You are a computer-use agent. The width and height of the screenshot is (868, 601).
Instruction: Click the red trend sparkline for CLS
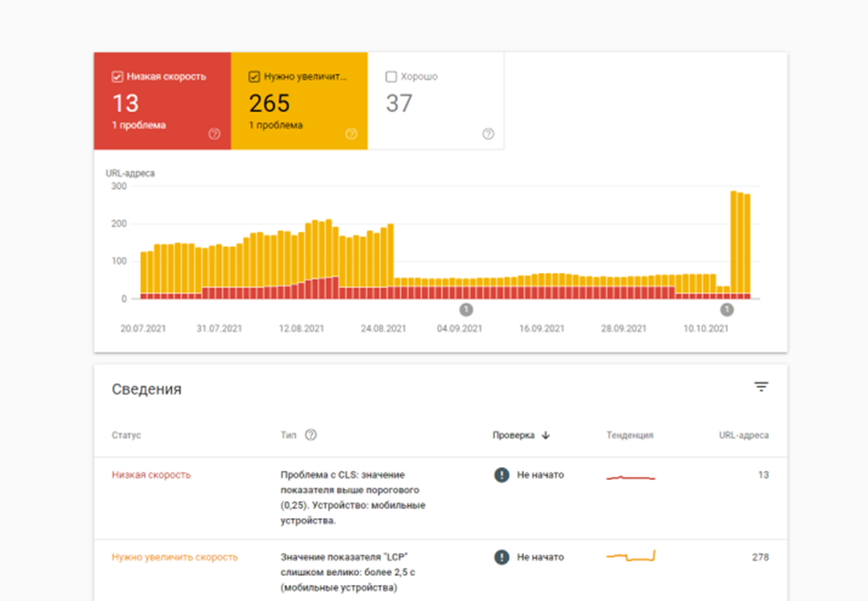[631, 477]
